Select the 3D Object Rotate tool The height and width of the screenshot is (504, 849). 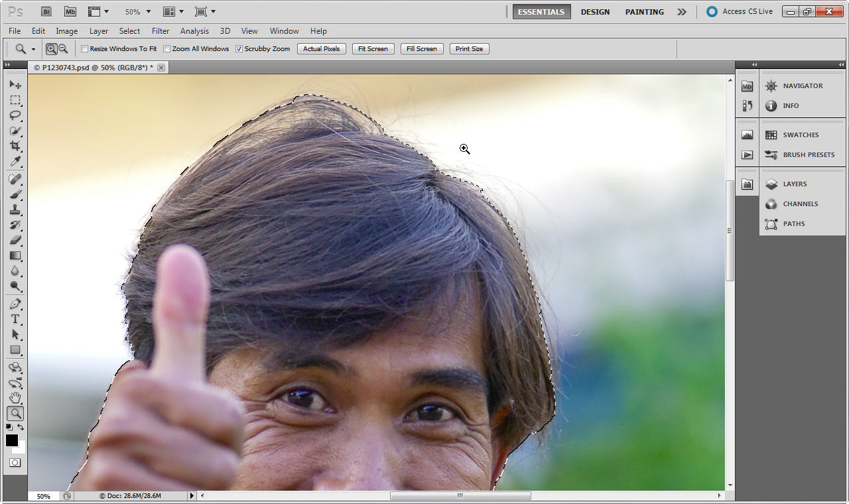coord(15,367)
